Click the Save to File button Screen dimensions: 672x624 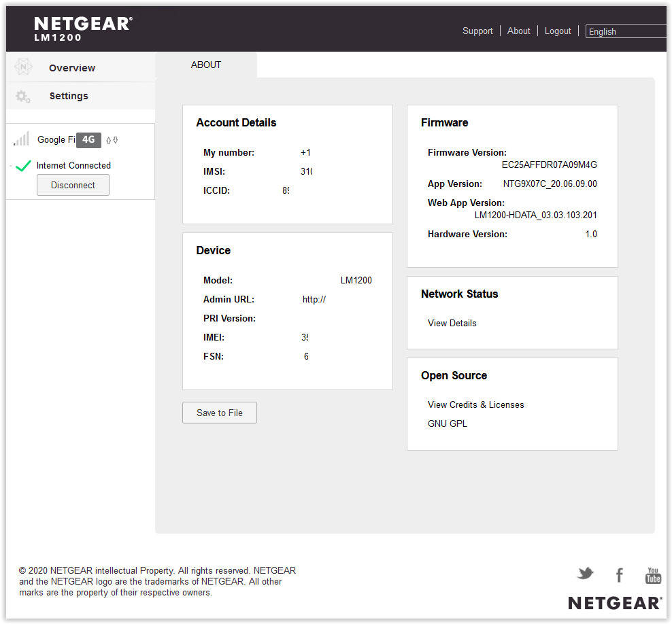(x=220, y=413)
